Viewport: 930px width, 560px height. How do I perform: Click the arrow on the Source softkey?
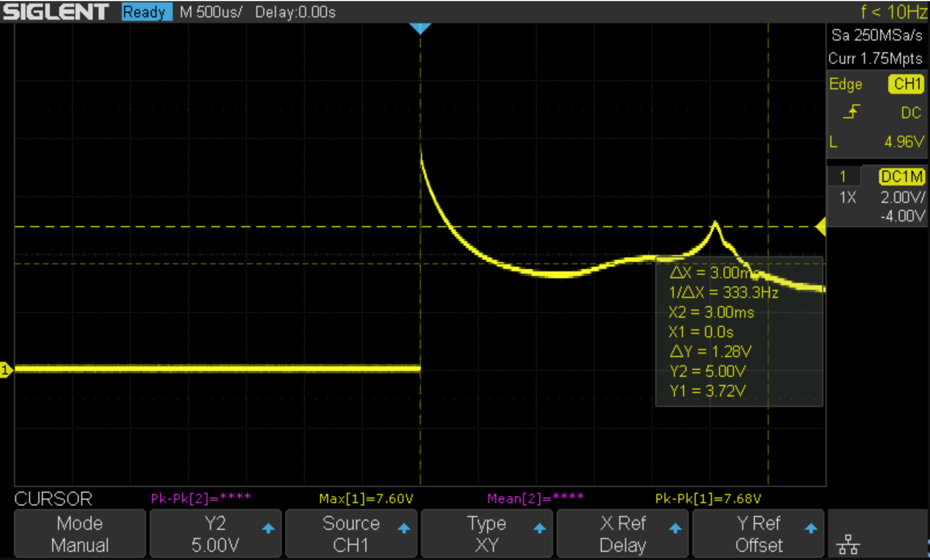coord(404,528)
